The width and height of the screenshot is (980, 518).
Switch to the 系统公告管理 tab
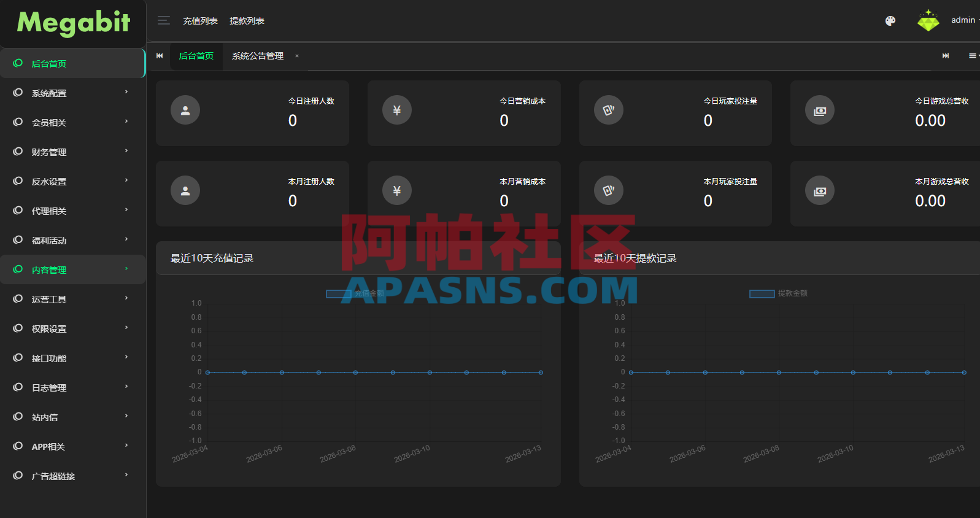[258, 56]
